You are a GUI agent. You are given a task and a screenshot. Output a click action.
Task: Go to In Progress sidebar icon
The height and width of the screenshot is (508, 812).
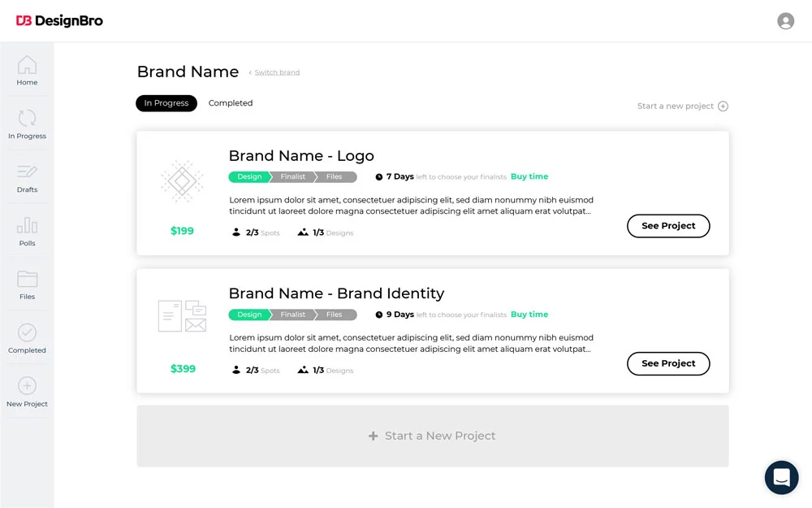click(27, 124)
